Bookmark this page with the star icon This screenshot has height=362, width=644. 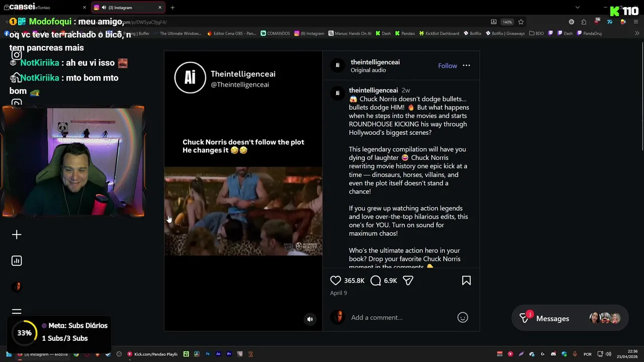pyautogui.click(x=521, y=22)
